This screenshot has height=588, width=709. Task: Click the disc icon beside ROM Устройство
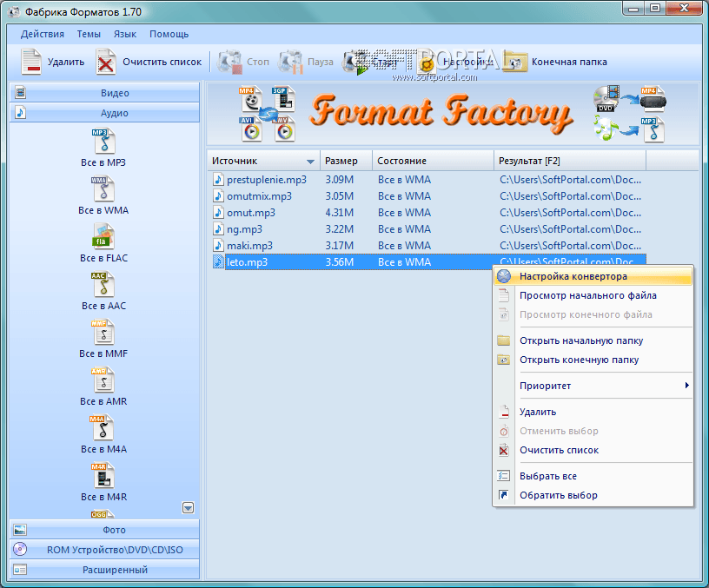point(20,549)
